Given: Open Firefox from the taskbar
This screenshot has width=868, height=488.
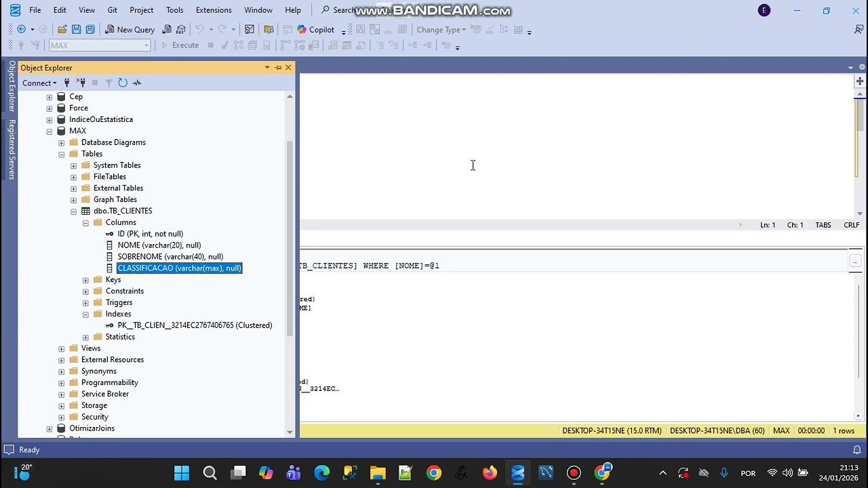Looking at the screenshot, I should [x=490, y=473].
